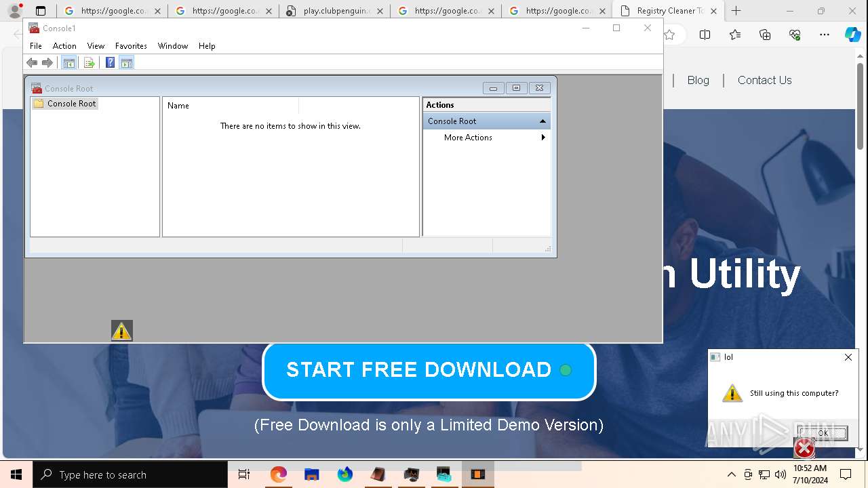Toggle Show/Hide Console Tree icon
The image size is (868, 488).
pyautogui.click(x=68, y=63)
